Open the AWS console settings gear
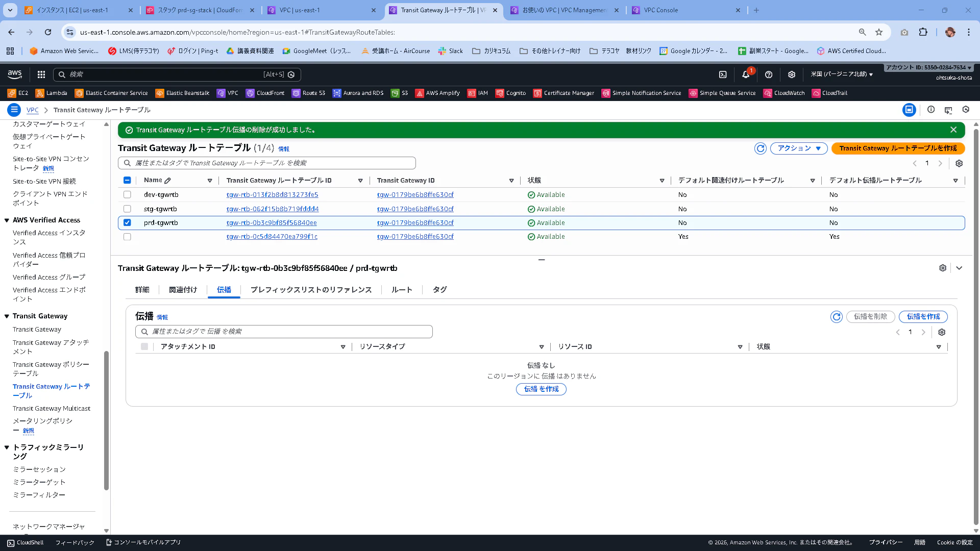Image resolution: width=980 pixels, height=551 pixels. point(792,74)
